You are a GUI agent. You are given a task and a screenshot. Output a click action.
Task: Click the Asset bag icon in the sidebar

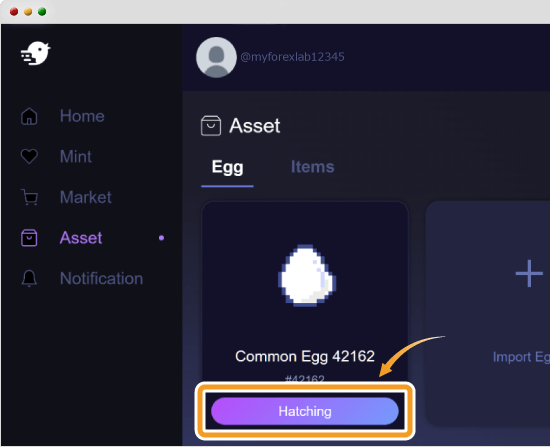point(29,238)
